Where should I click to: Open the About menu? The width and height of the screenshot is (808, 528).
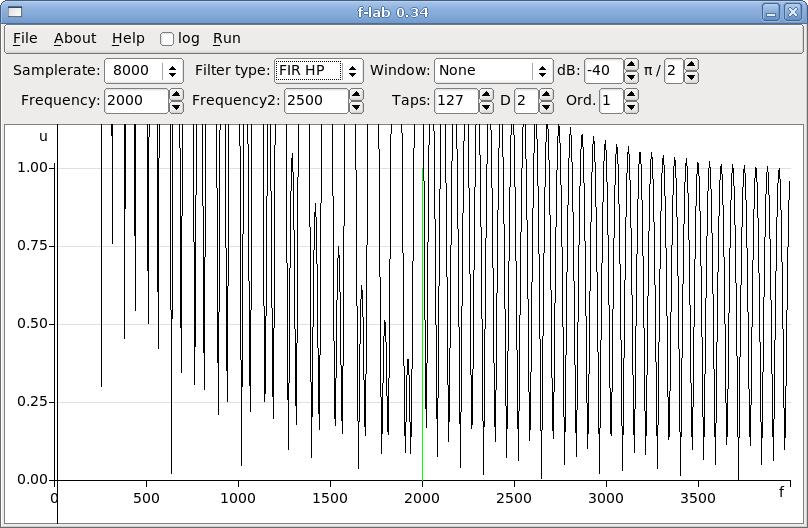[75, 39]
